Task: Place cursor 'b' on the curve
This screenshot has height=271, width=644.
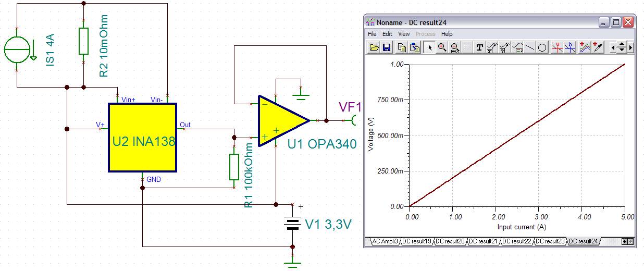Action: (x=571, y=47)
